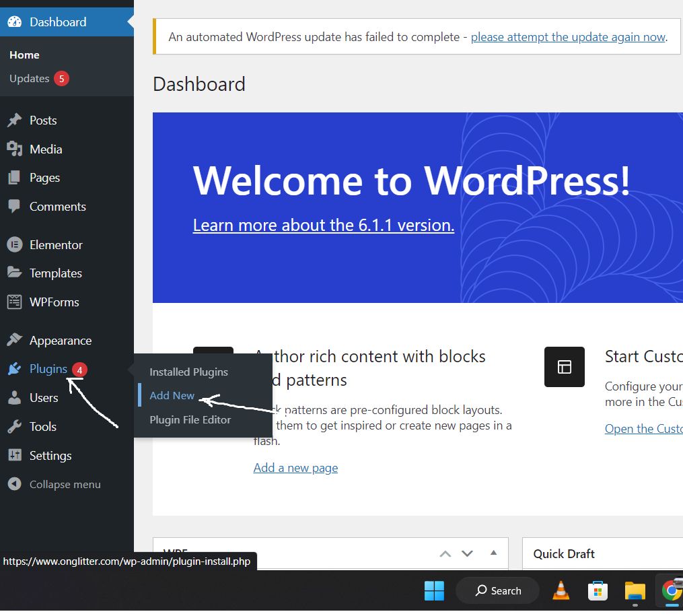
Task: Switch to Google Chrome on the taskbar
Action: click(672, 590)
